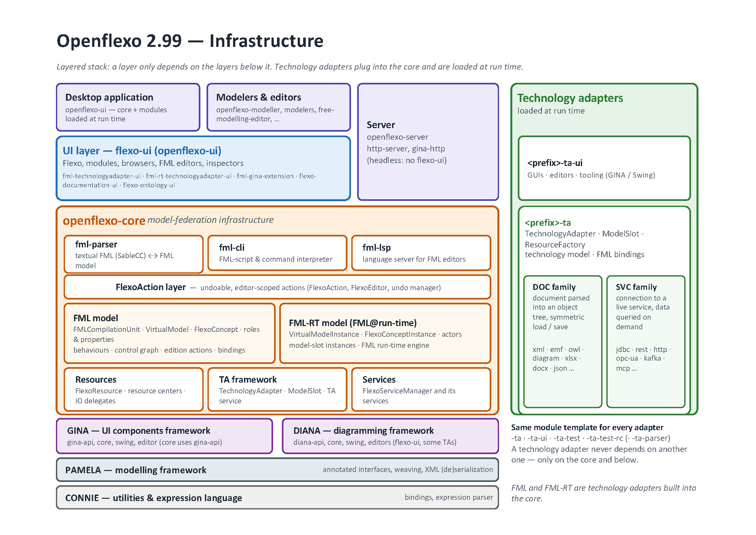Screen dimensions: 756x535
Task: Click the 'SVC family' heading
Action: (636, 287)
